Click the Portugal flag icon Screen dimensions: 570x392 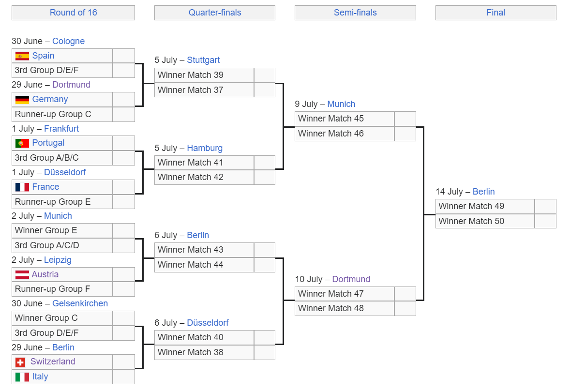point(22,143)
